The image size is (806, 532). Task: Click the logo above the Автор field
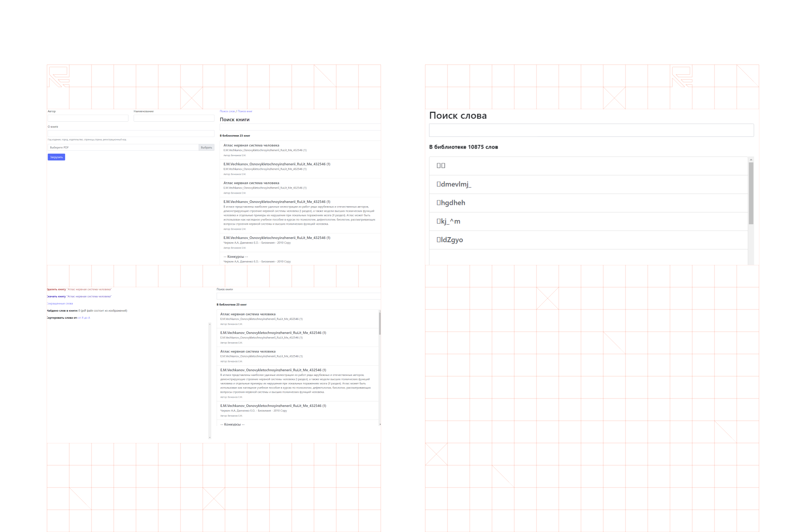click(x=59, y=76)
